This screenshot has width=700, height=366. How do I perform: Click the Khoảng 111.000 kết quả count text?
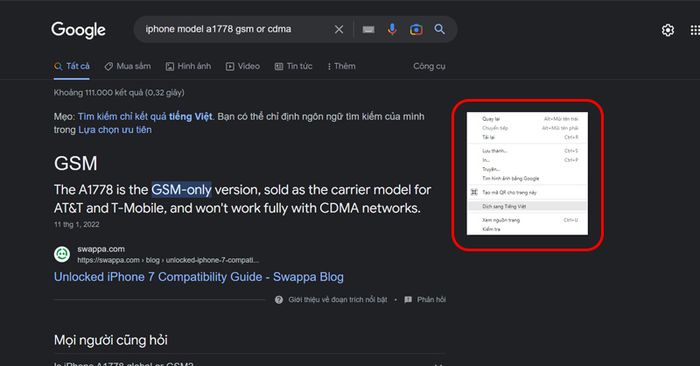pyautogui.click(x=119, y=92)
